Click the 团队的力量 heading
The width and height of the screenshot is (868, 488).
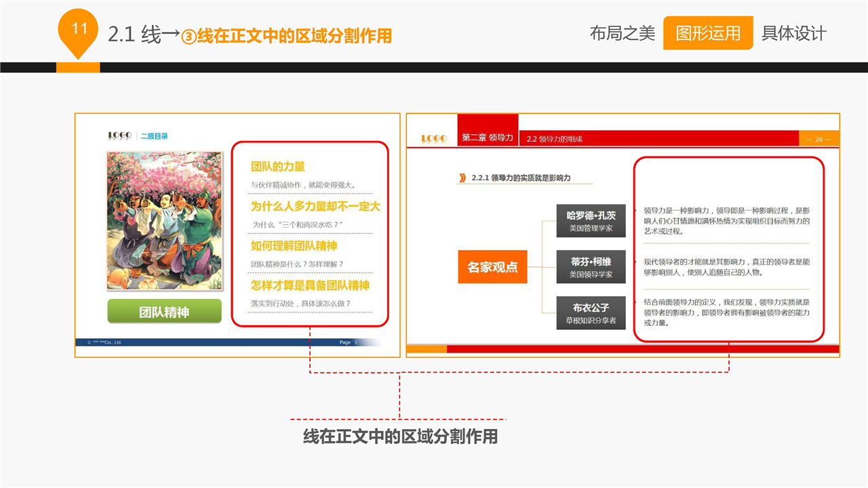[278, 167]
